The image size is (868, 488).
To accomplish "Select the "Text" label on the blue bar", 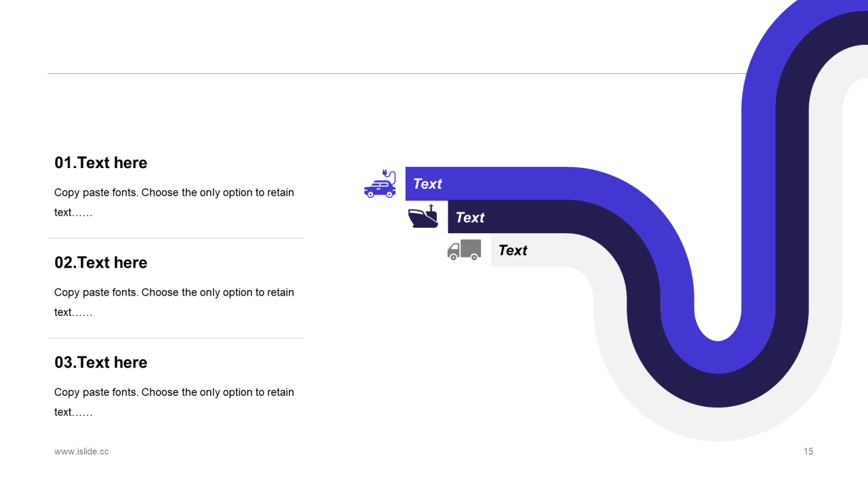I will (x=427, y=184).
